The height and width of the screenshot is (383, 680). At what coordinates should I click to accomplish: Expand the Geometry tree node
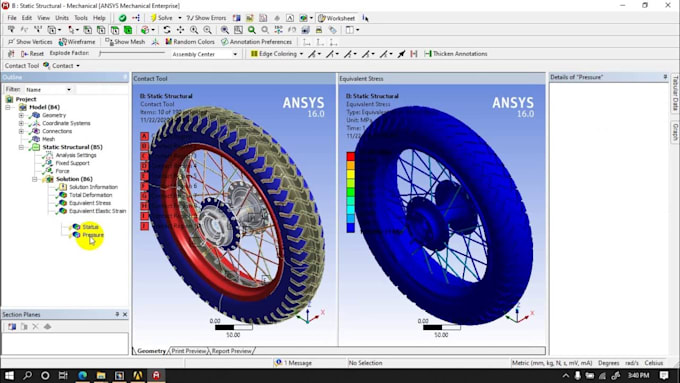point(21,115)
